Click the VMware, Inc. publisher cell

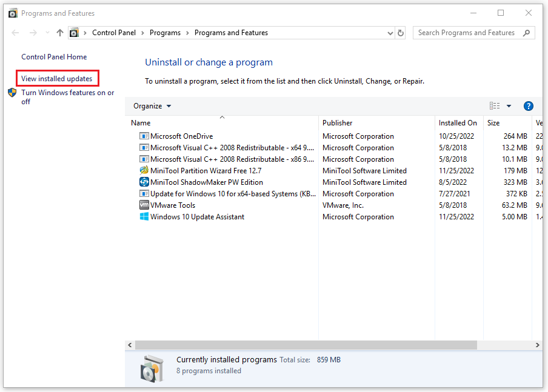343,205
